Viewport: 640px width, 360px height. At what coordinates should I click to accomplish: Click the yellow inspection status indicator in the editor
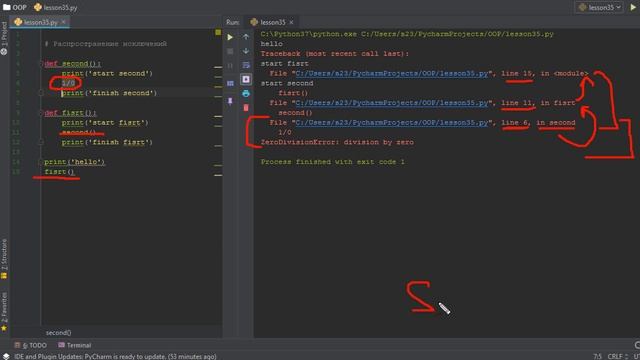(218, 32)
